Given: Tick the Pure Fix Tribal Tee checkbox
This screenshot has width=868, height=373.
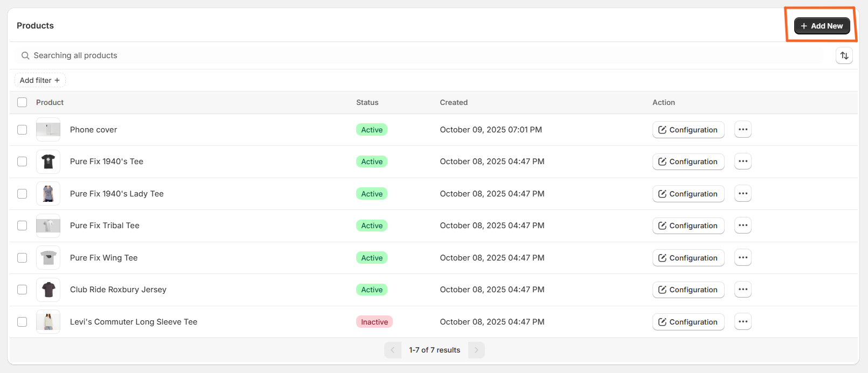Looking at the screenshot, I should click(x=22, y=226).
